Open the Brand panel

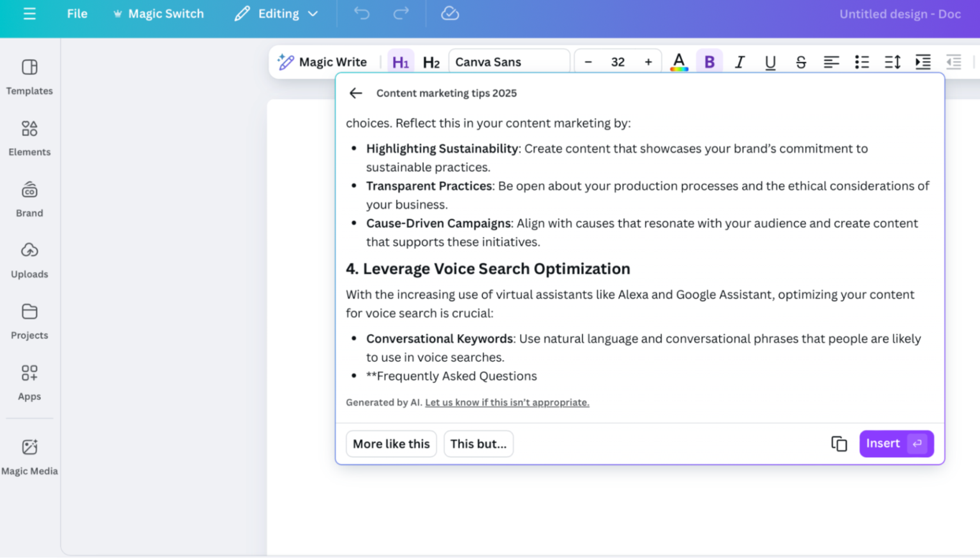click(29, 198)
